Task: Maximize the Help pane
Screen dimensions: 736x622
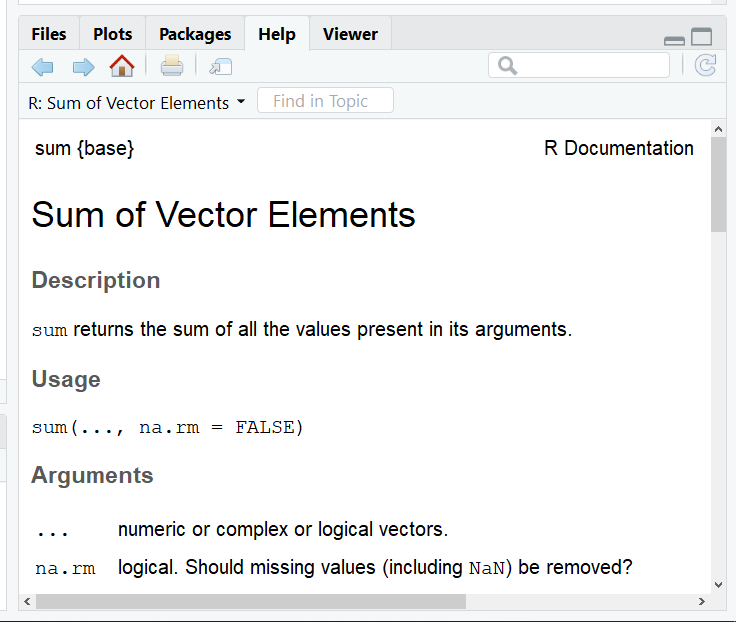Action: pyautogui.click(x=702, y=37)
